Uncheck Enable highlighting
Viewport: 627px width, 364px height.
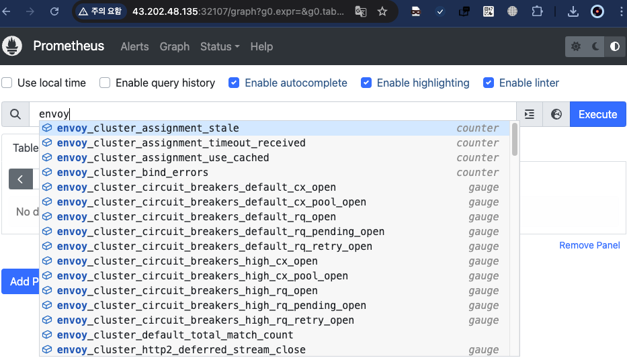pyautogui.click(x=366, y=83)
